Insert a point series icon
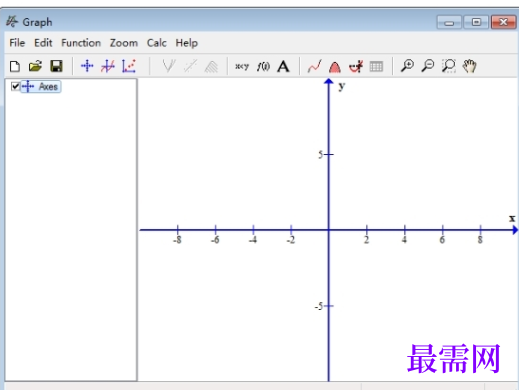 pyautogui.click(x=129, y=66)
